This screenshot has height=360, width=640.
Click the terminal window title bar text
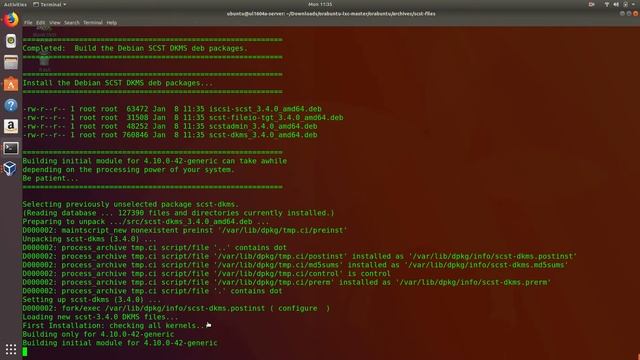coord(331,13)
